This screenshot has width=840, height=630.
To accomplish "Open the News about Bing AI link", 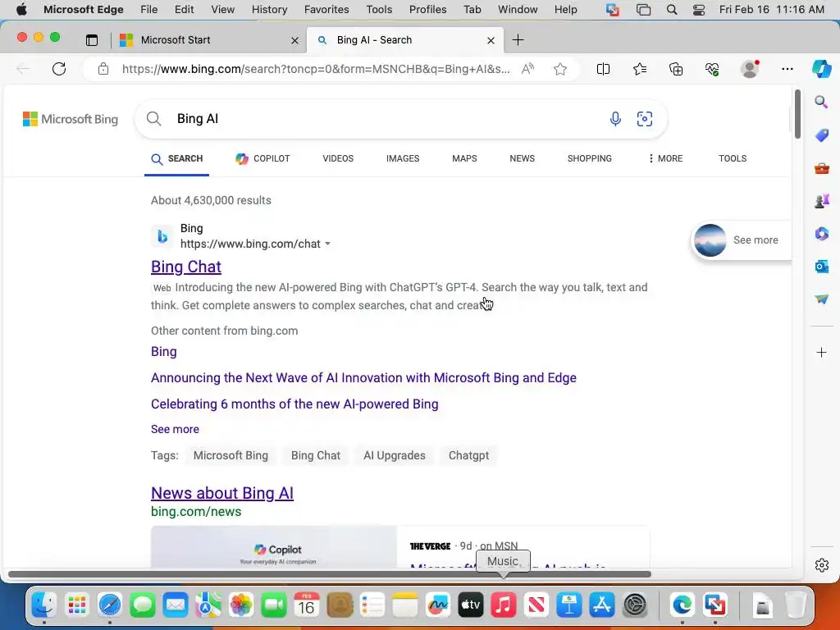I will pyautogui.click(x=222, y=493).
